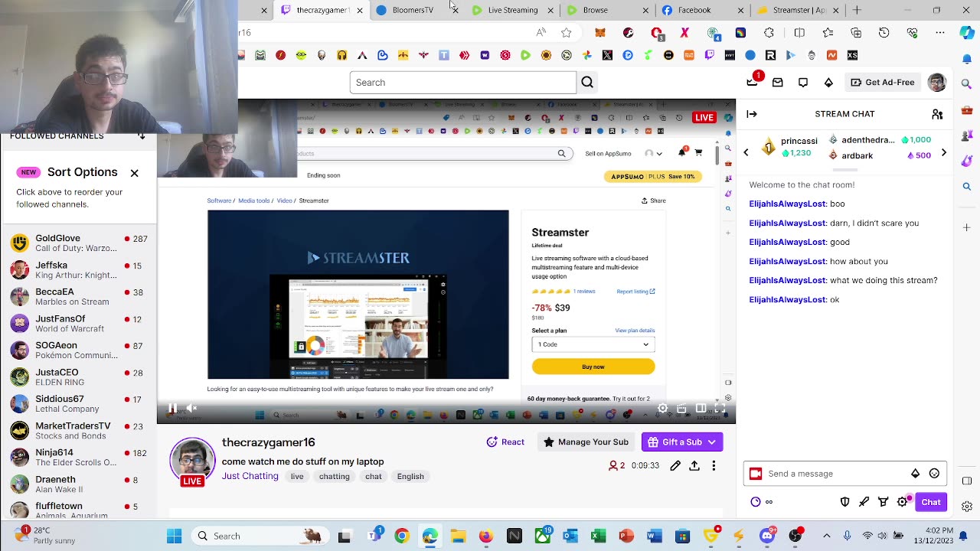Go to previous gift leaderboard page
980x551 pixels.
pyautogui.click(x=746, y=152)
